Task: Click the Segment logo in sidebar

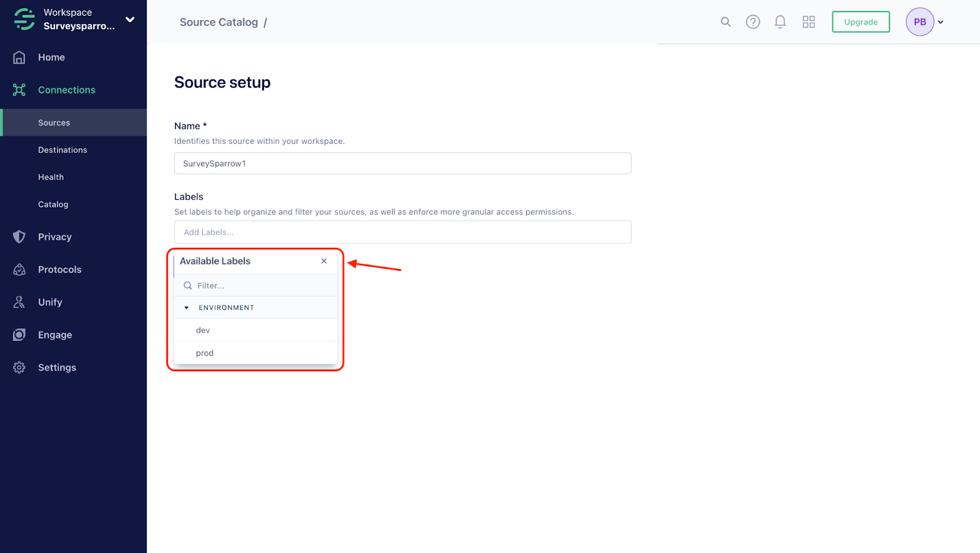Action: [x=24, y=19]
